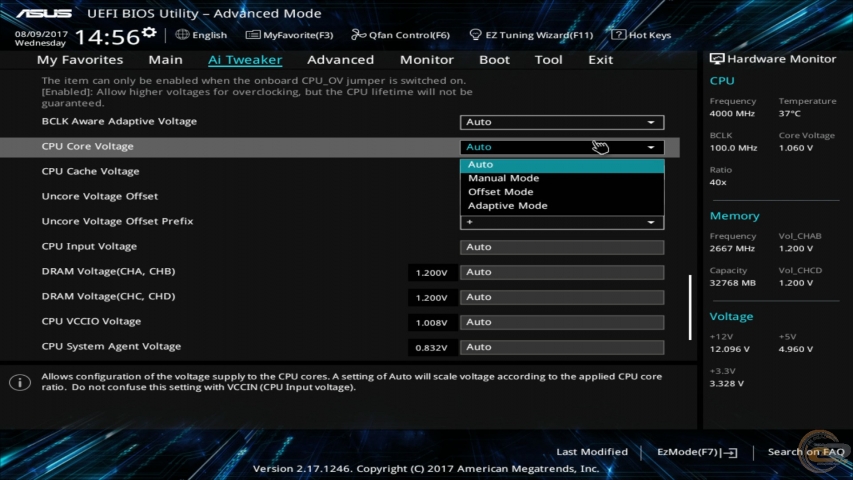Choose Manual Mode option

click(x=562, y=179)
